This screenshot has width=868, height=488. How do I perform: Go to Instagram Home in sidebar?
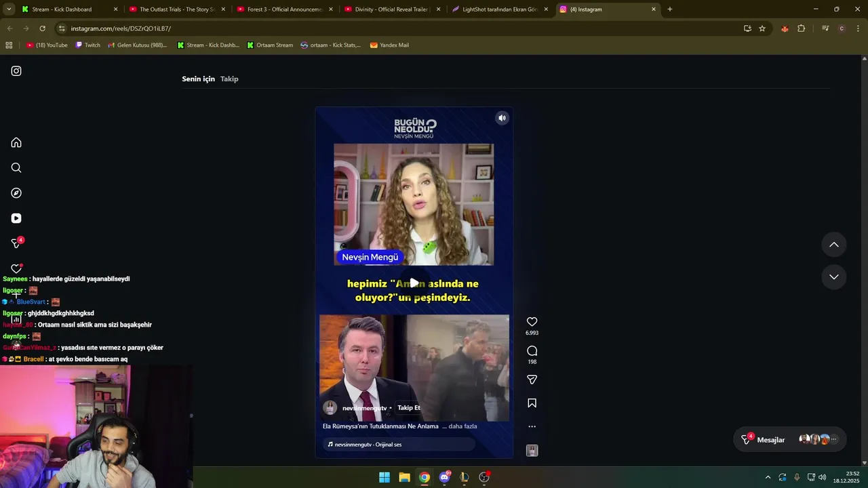point(16,142)
